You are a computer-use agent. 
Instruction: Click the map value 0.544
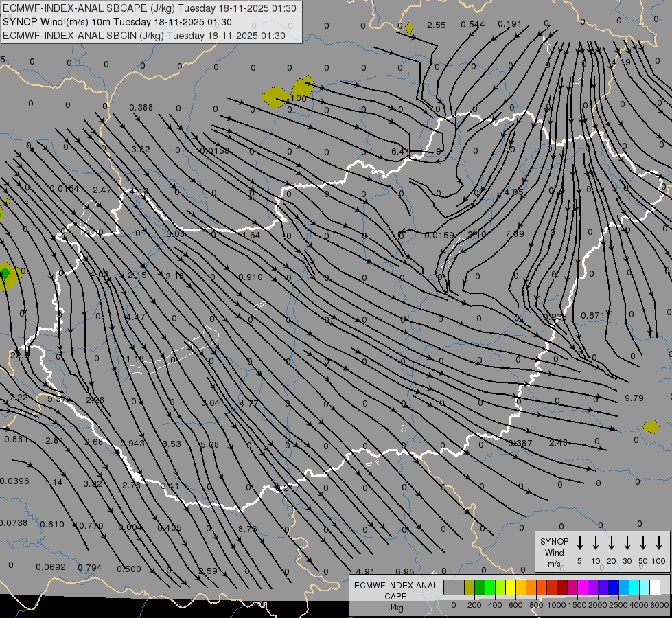(x=473, y=25)
